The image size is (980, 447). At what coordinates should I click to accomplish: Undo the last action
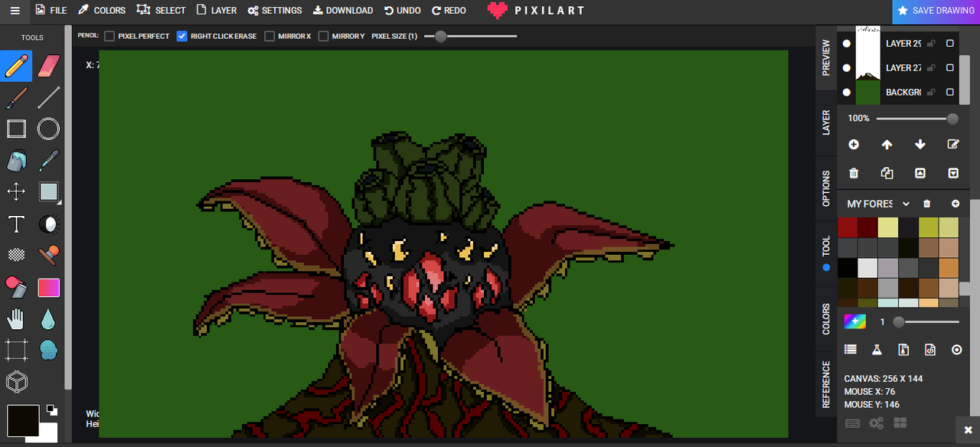[403, 11]
